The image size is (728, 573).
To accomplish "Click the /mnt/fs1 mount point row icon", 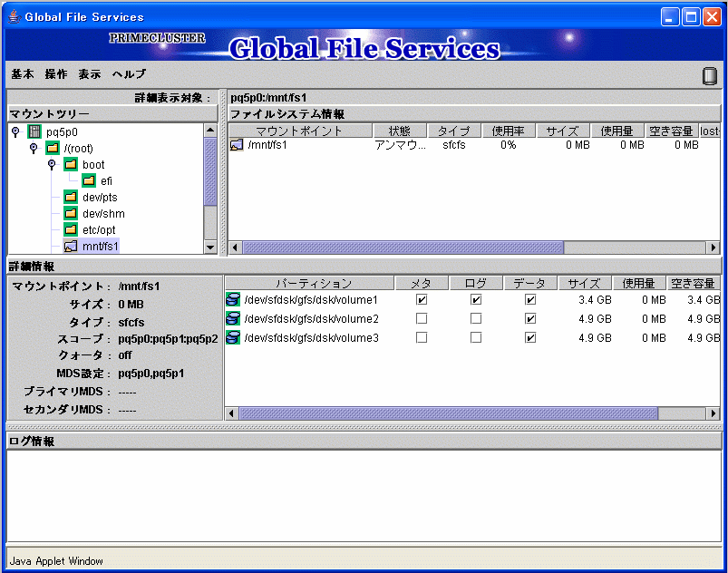I will click(237, 145).
